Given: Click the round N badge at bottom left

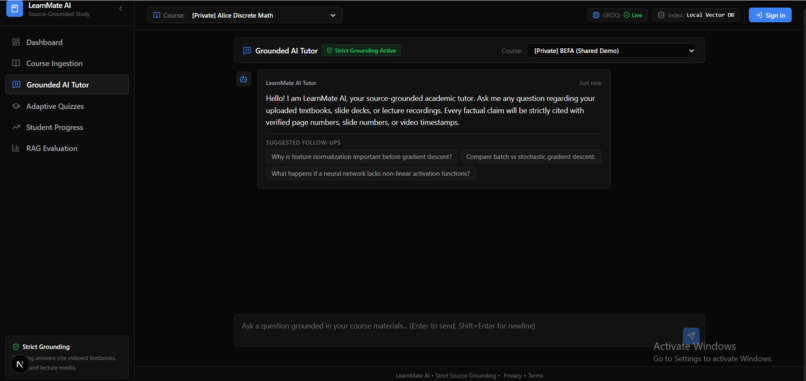Looking at the screenshot, I should tap(20, 365).
